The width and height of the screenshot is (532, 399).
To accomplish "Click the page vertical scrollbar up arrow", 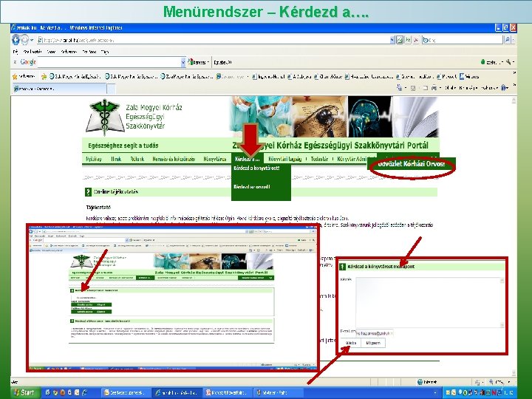I will tap(514, 100).
